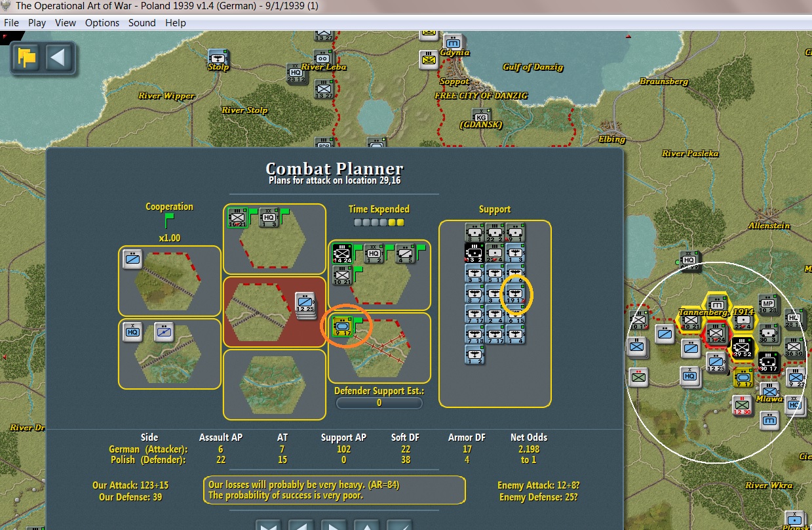812x530 pixels.
Task: Select the HQ 1-2 unit in planner
Action: tap(374, 254)
